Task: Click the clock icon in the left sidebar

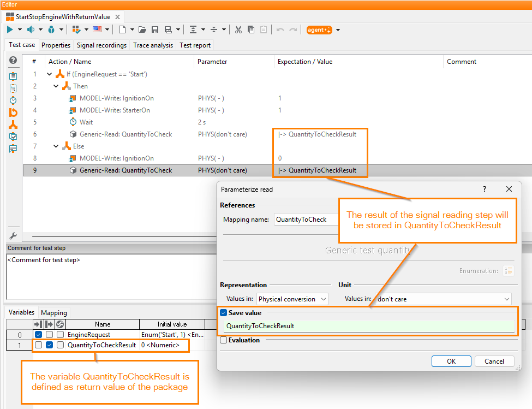Action: click(13, 100)
